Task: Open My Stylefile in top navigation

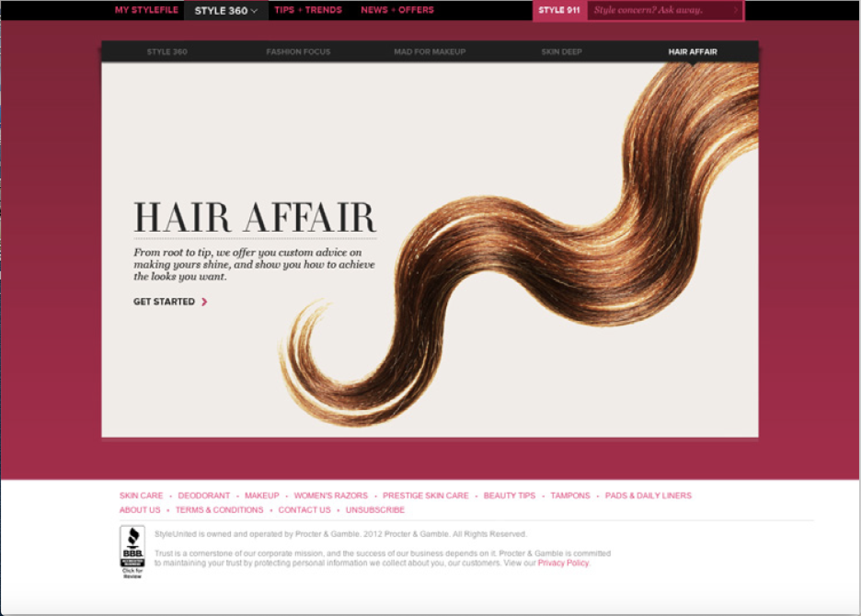Action: [146, 10]
